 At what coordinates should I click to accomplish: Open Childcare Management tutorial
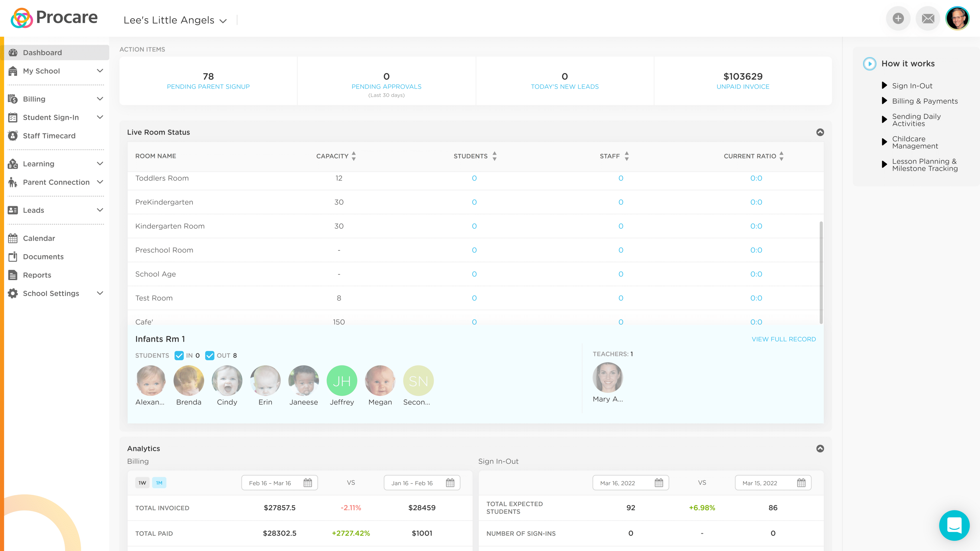pos(915,143)
